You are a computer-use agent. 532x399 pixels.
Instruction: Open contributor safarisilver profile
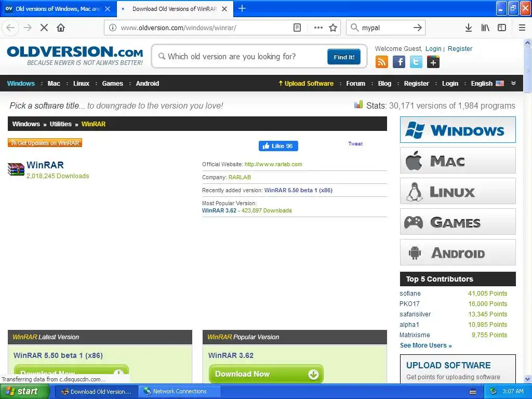click(415, 314)
